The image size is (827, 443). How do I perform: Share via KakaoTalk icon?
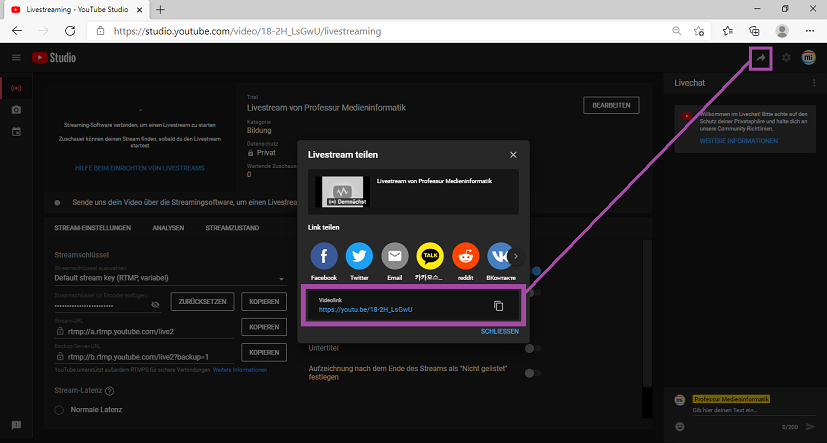click(430, 256)
